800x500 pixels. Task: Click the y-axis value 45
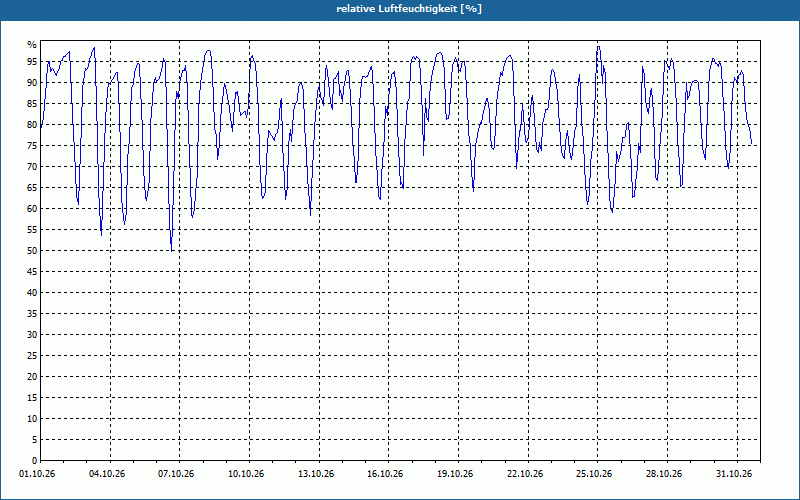(32, 271)
